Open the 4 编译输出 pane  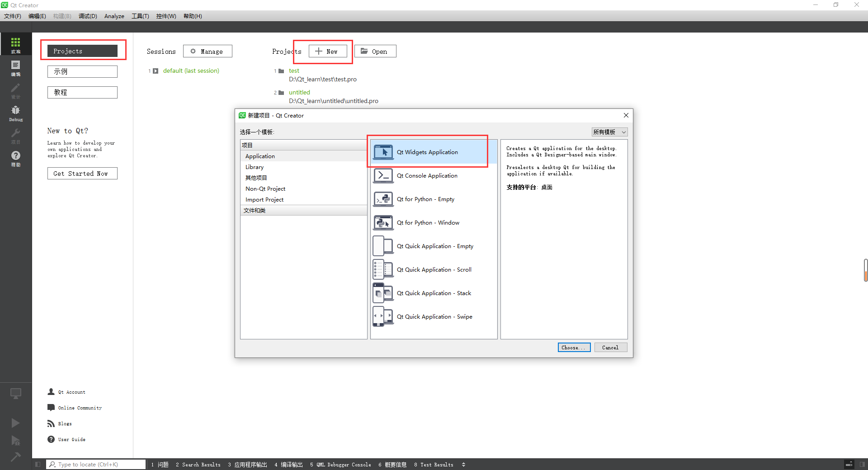click(x=288, y=465)
